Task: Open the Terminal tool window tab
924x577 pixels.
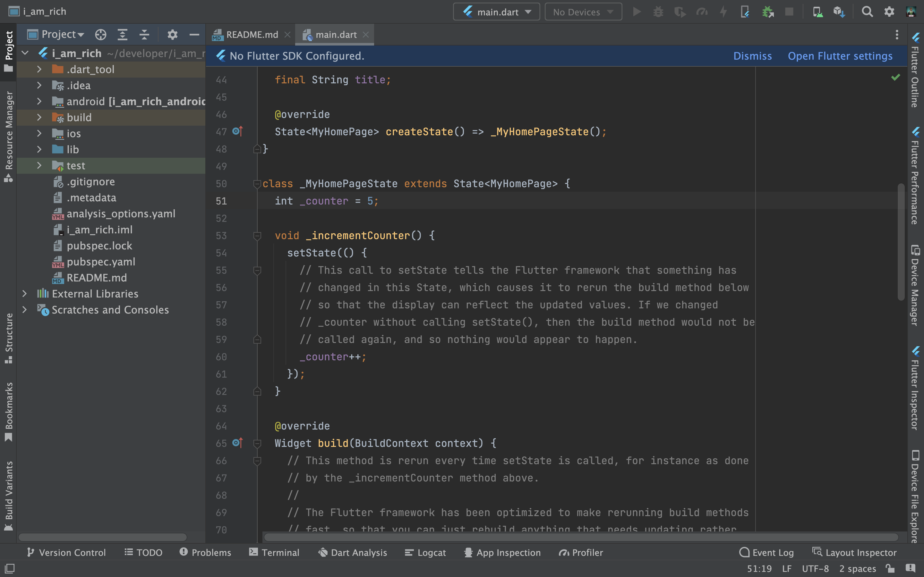Action: tap(274, 552)
